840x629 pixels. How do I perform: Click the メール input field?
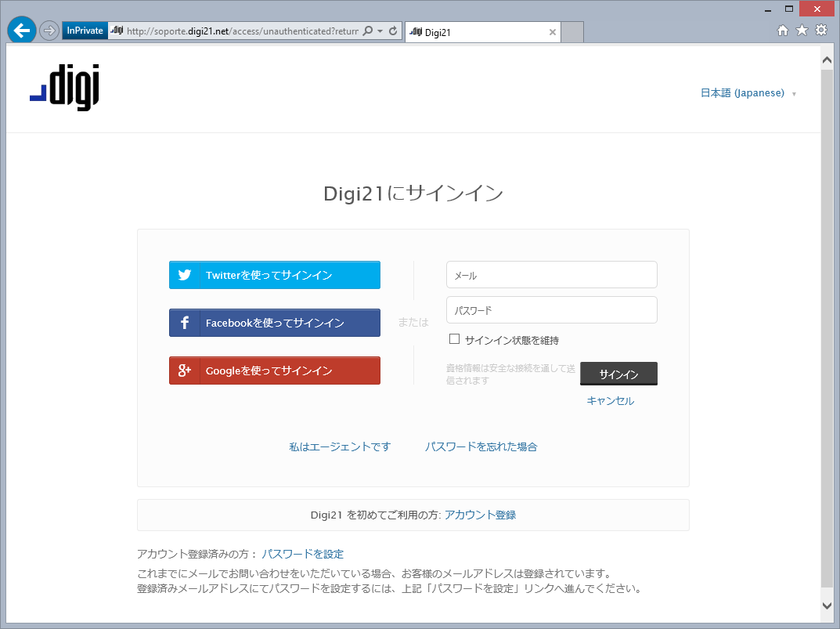551,275
